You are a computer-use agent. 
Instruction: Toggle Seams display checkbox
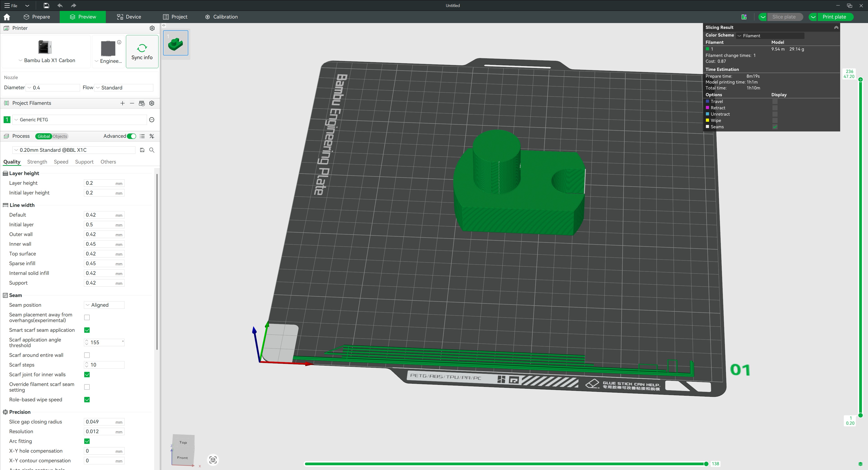775,127
